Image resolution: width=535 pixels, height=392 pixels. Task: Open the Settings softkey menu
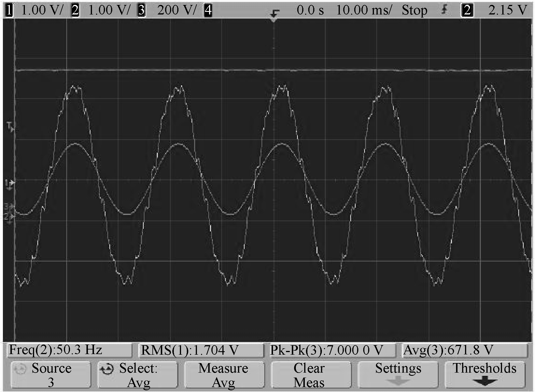click(x=398, y=375)
